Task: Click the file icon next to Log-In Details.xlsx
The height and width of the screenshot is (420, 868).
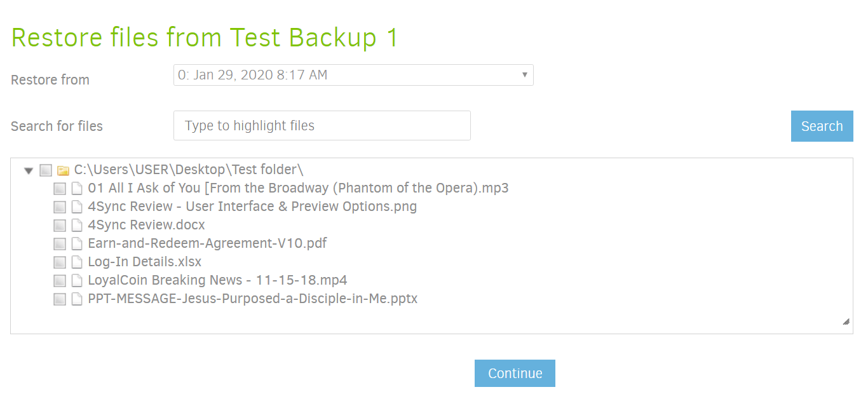Action: 78,262
